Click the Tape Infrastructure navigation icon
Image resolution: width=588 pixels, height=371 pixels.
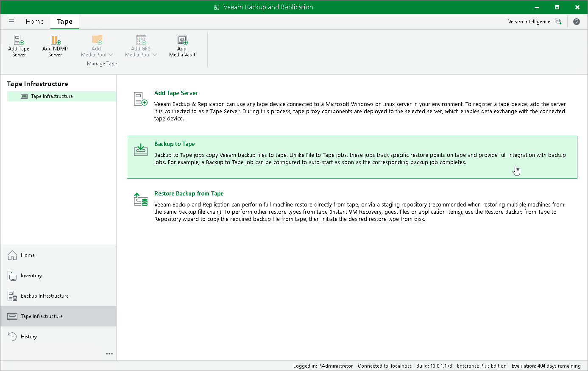point(12,316)
